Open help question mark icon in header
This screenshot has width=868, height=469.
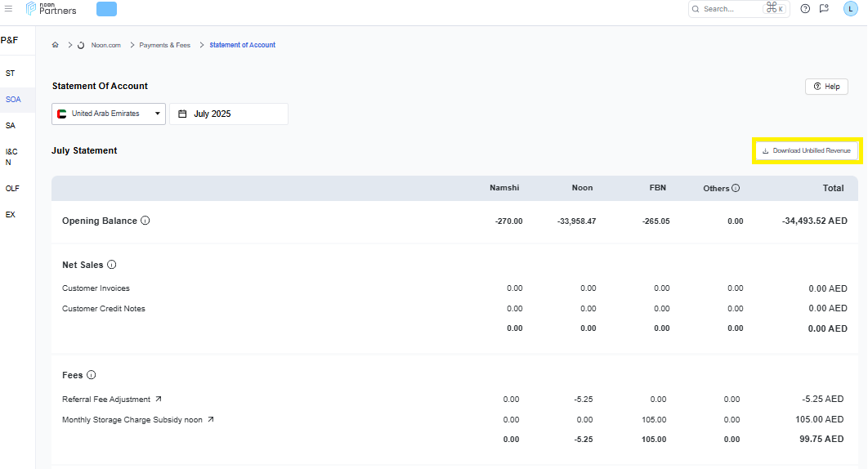click(x=805, y=9)
